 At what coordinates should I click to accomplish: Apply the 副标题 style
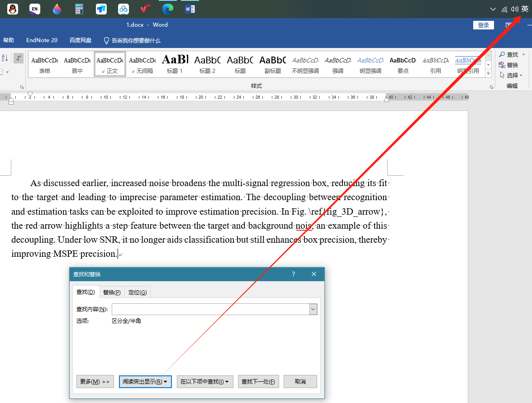[272, 64]
